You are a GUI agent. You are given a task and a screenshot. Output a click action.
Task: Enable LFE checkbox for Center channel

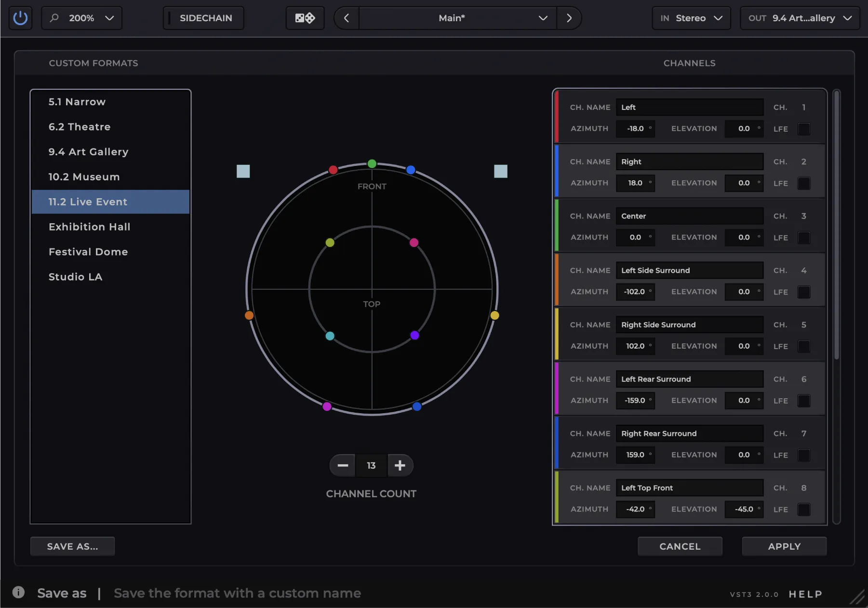click(804, 238)
